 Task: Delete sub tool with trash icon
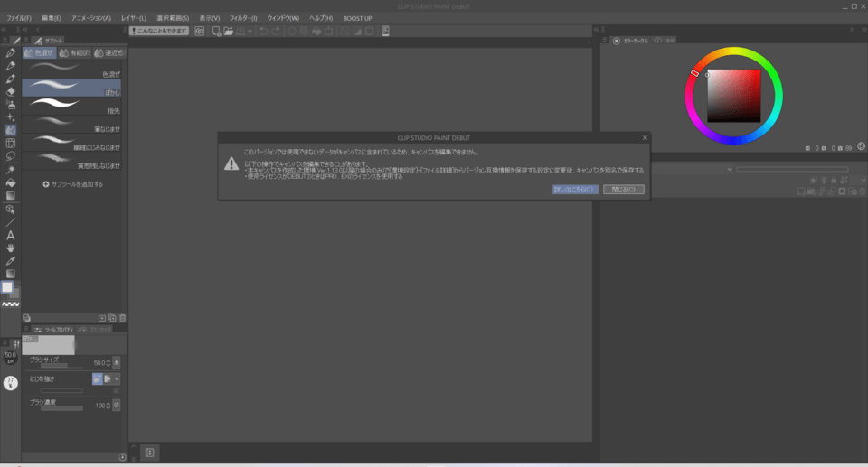[123, 318]
